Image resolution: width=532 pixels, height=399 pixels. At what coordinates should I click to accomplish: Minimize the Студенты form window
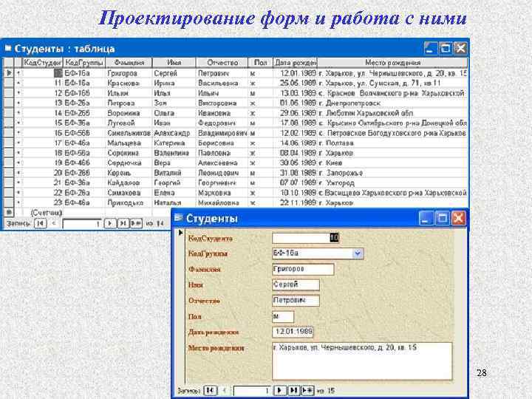tap(426, 218)
